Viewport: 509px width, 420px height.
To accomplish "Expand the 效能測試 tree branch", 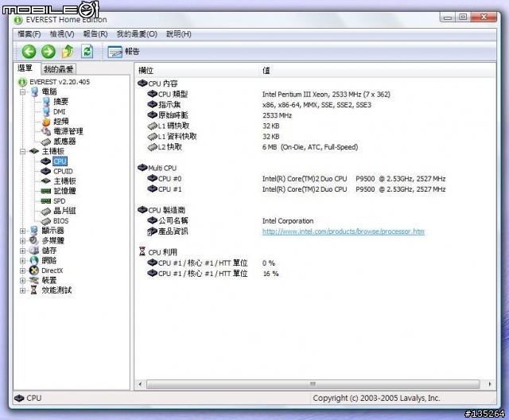I will [x=23, y=290].
